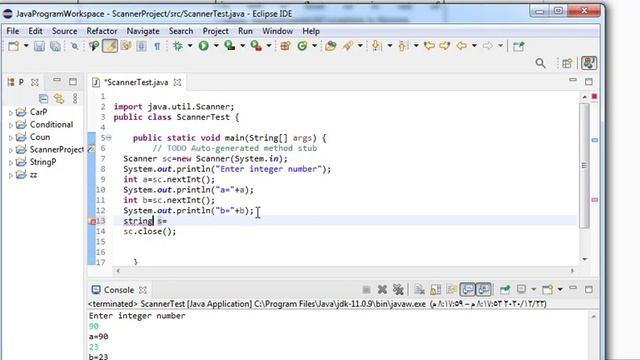The width and height of the screenshot is (640, 360).
Task: Open the Navigate menu
Action: click(x=143, y=31)
